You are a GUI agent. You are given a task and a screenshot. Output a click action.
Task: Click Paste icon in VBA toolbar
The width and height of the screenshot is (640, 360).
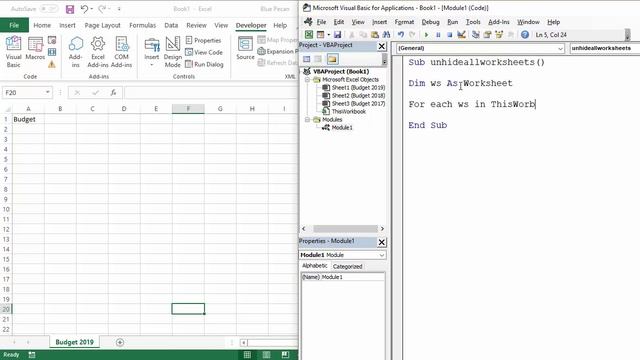tap(374, 35)
